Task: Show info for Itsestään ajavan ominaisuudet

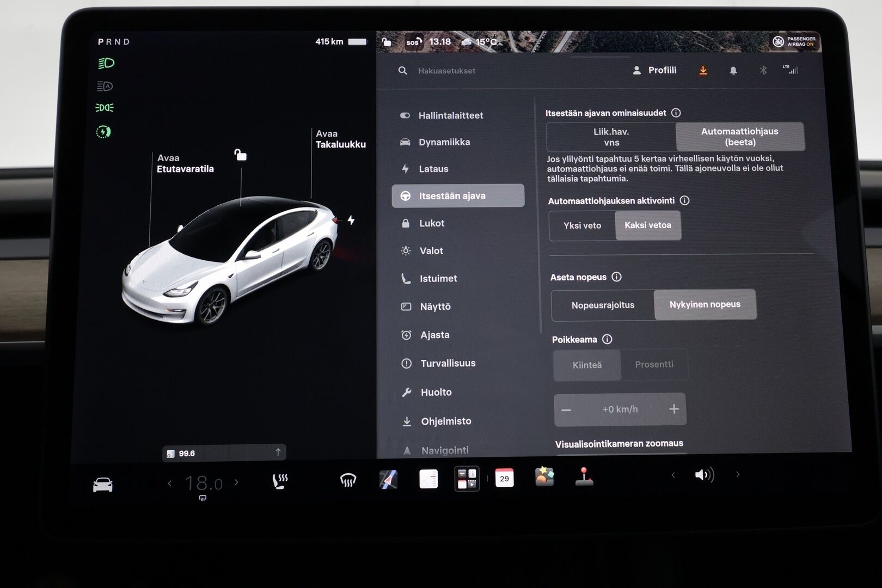Action: click(676, 113)
